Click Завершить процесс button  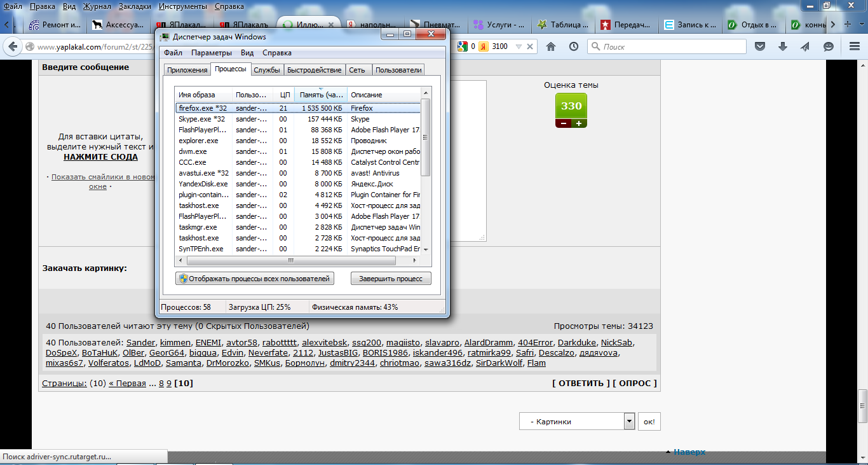[391, 279]
